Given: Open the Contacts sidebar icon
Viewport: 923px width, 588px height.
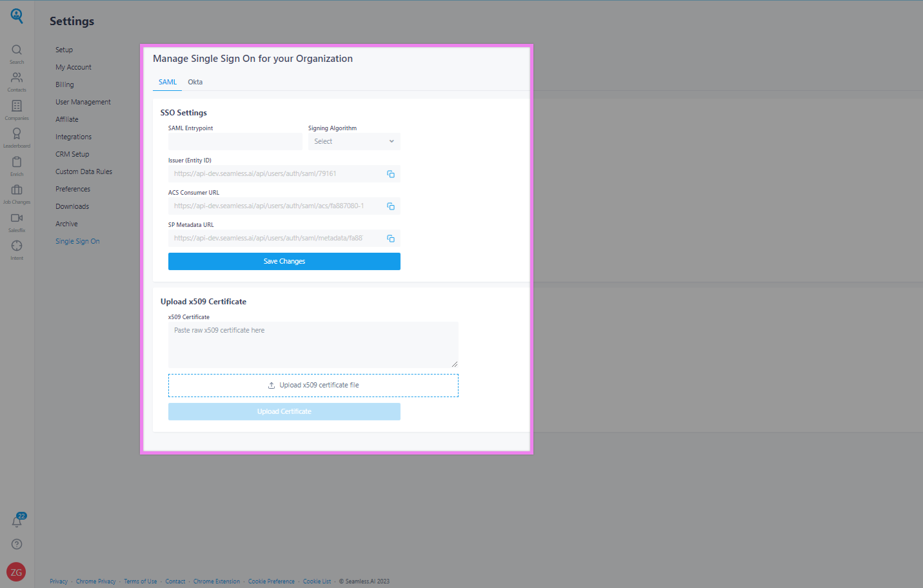Looking at the screenshot, I should [x=17, y=79].
